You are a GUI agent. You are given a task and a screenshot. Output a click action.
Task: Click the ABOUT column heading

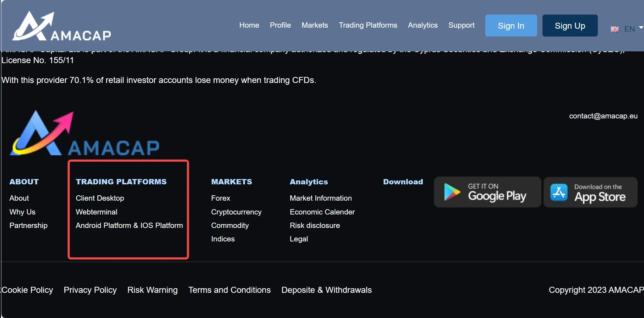(24, 182)
